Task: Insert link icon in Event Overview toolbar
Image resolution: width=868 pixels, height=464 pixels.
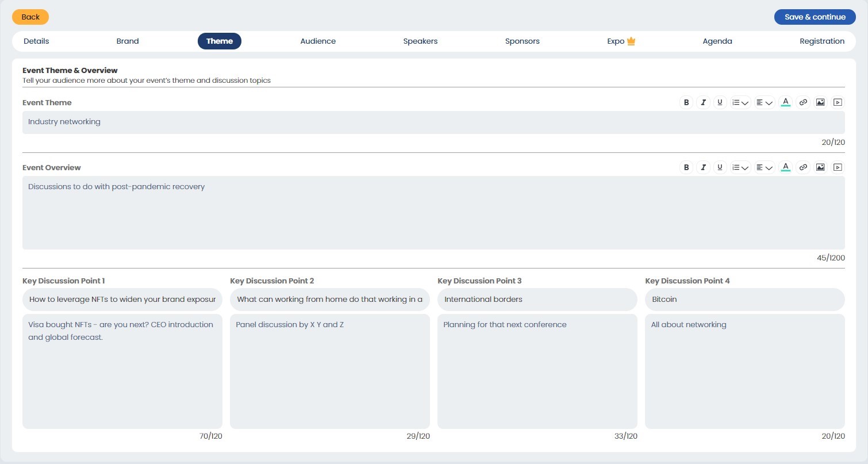Action: (x=803, y=167)
